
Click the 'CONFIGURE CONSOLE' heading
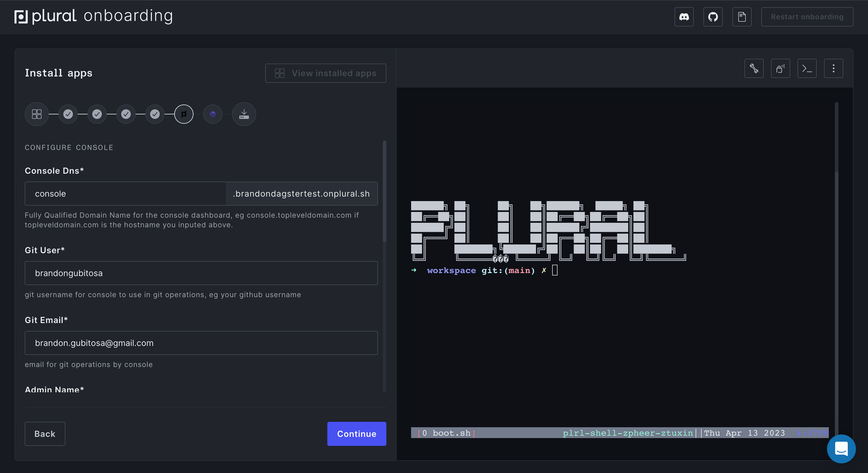click(69, 147)
